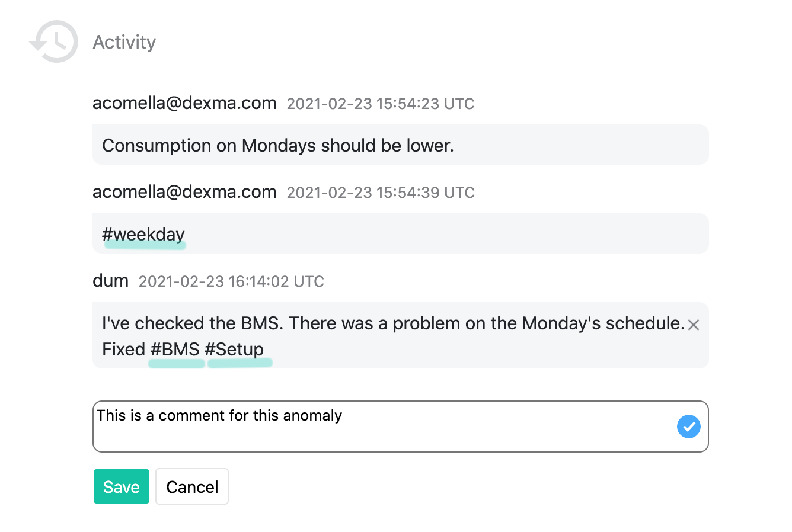Delete dum's comment with the X icon

coord(694,325)
